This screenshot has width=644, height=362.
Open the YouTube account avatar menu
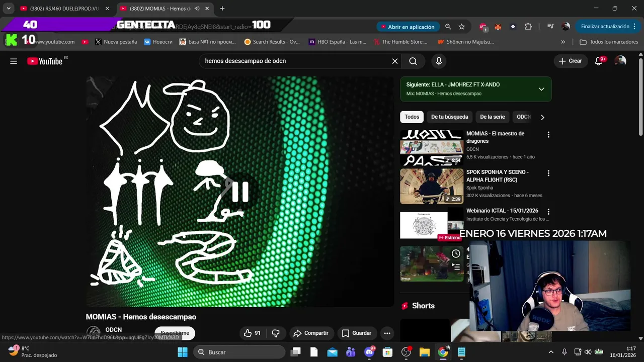620,61
